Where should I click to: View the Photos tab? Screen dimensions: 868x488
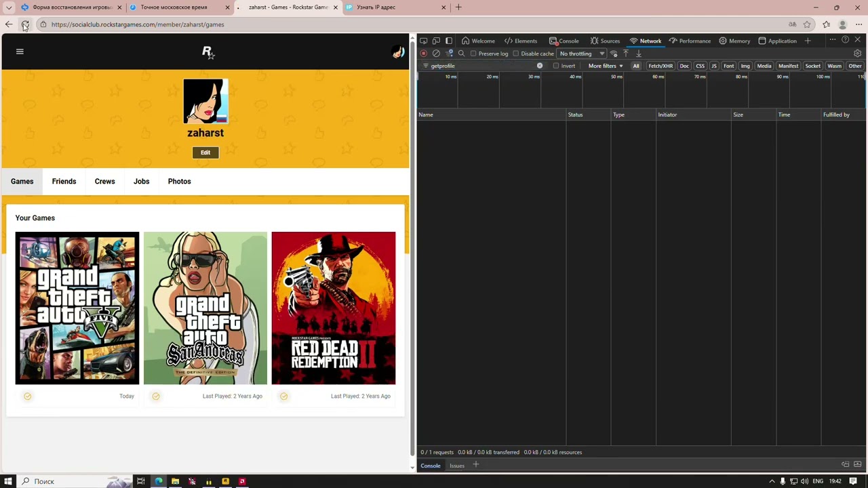tap(179, 182)
